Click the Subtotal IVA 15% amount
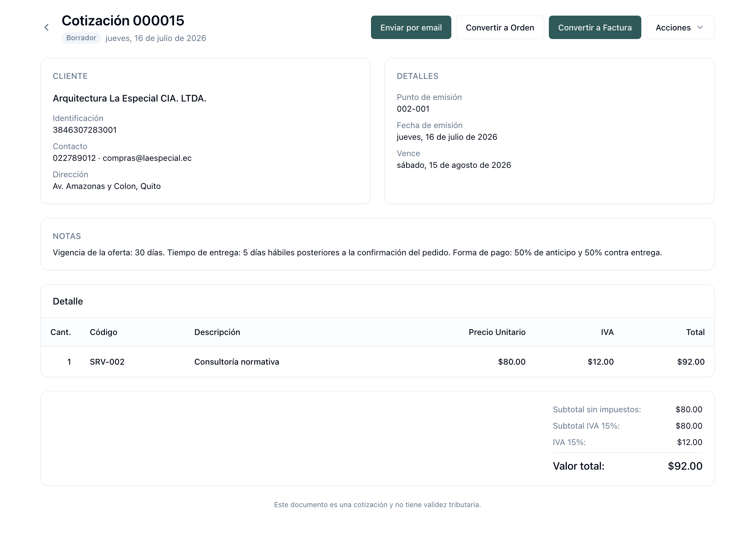Image resolution: width=756 pixels, height=545 pixels. 689,426
